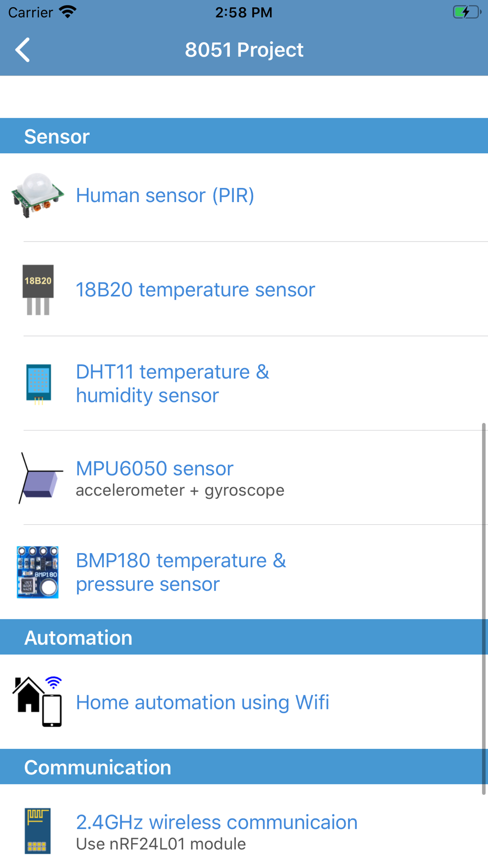
Task: Tap the home and phone Wifi icon
Action: (38, 702)
